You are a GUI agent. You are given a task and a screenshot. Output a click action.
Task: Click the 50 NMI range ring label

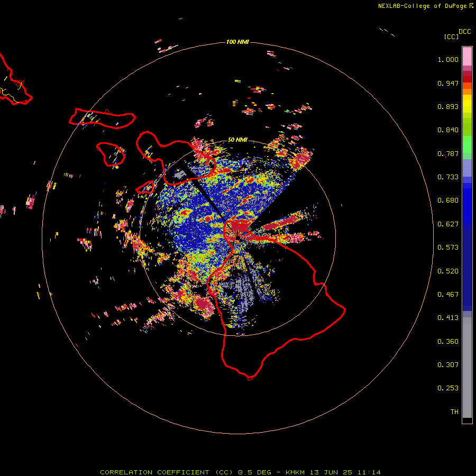tap(237, 140)
